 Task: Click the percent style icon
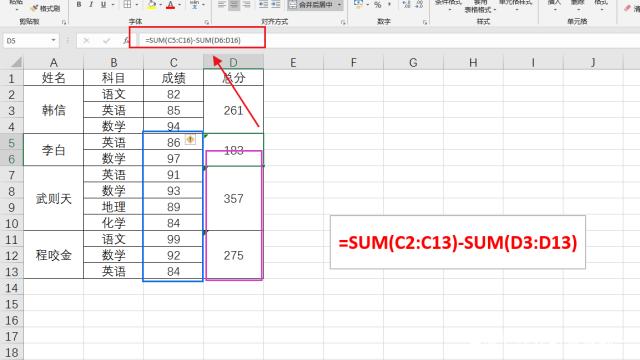(378, 4)
